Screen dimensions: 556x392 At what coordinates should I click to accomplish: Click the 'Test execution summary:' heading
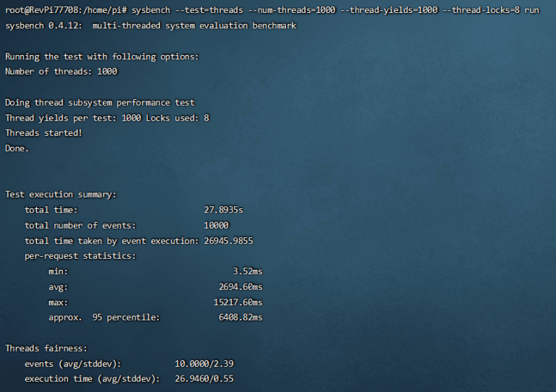[x=61, y=195]
